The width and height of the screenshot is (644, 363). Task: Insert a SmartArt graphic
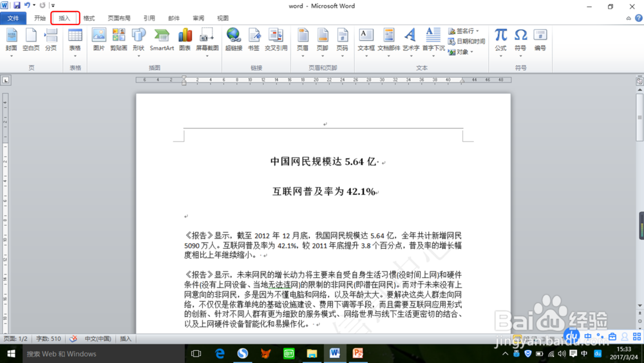[162, 40]
